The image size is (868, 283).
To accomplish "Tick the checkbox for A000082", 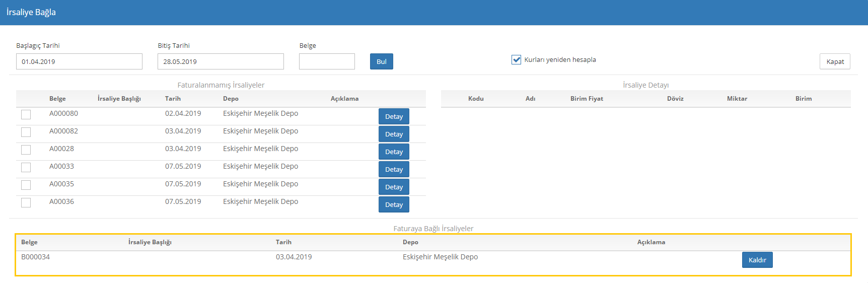I will 26,132.
